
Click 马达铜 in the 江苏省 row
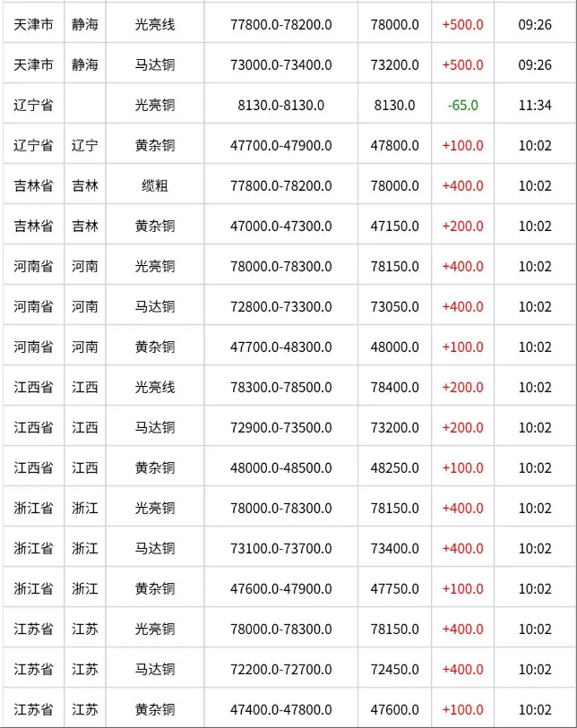tap(155, 670)
